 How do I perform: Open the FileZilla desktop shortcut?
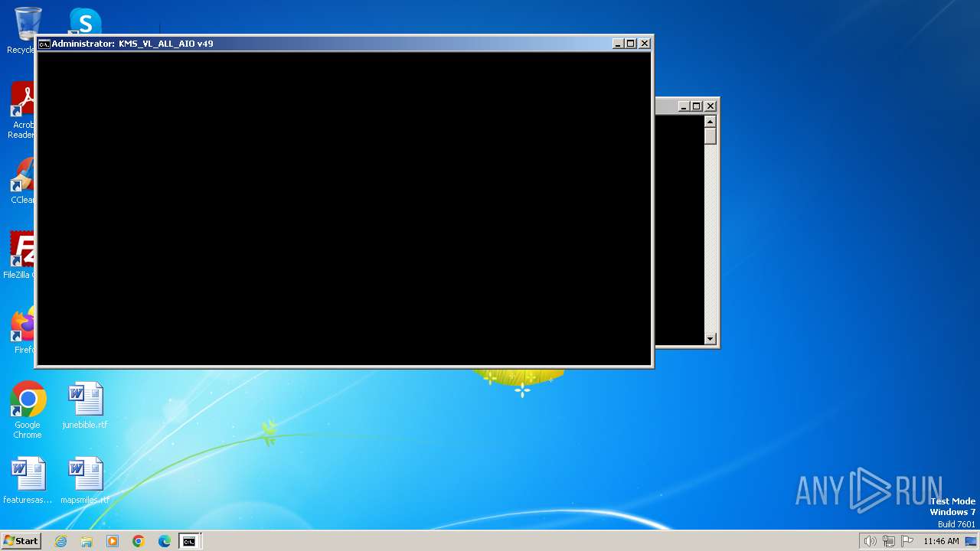point(21,256)
